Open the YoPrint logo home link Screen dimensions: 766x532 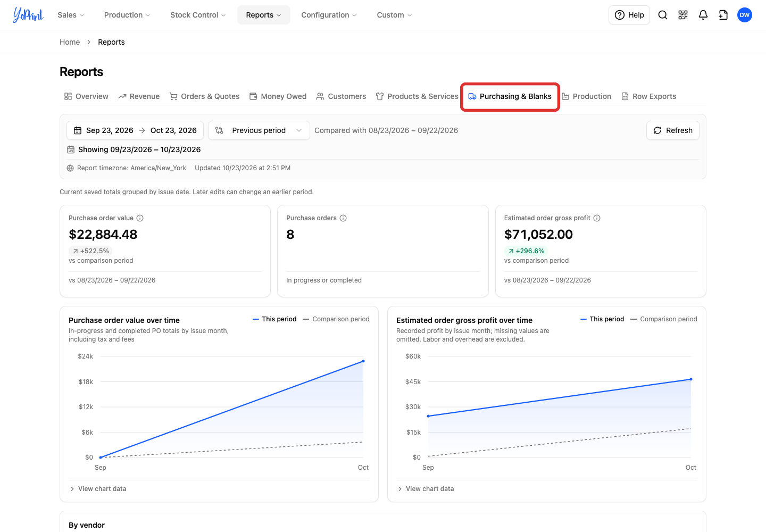pyautogui.click(x=28, y=15)
